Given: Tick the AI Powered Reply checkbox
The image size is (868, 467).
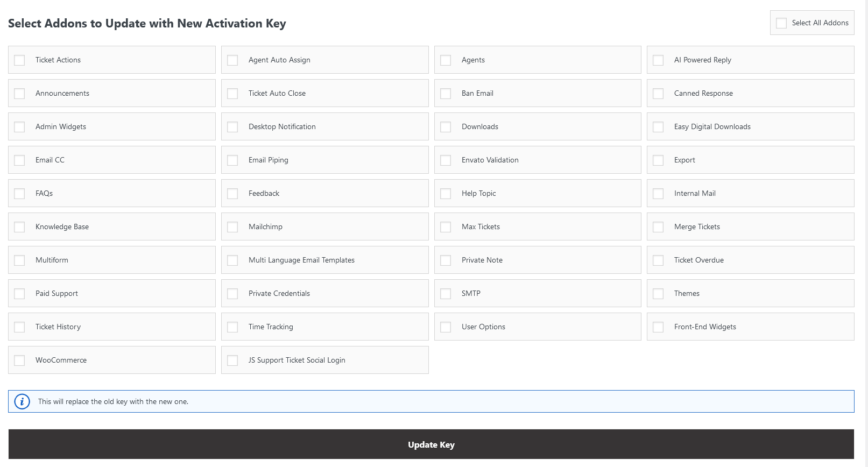Looking at the screenshot, I should click(x=658, y=60).
